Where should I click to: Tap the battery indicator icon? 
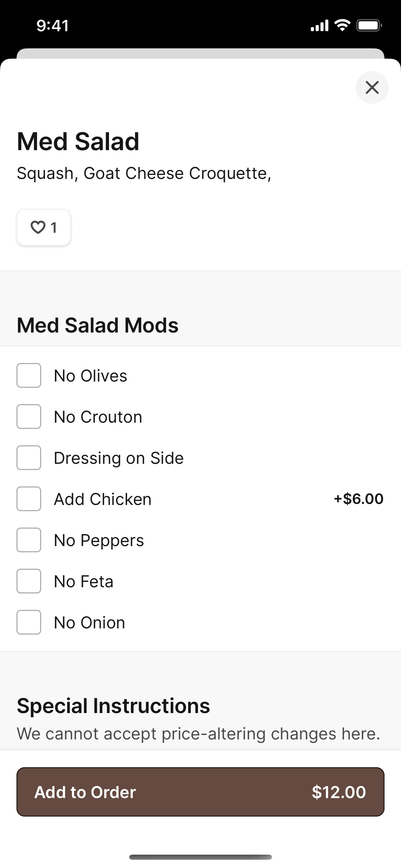(369, 25)
